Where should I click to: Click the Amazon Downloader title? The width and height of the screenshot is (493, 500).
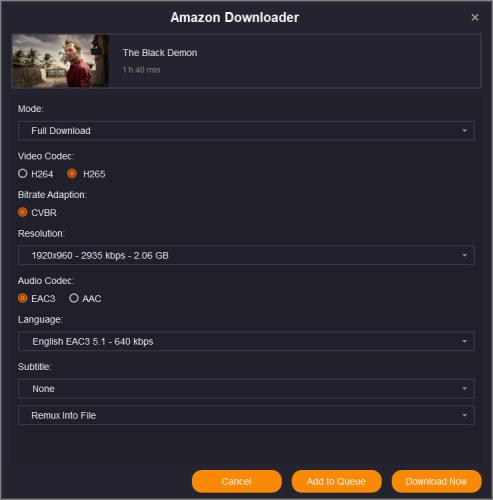pos(235,17)
